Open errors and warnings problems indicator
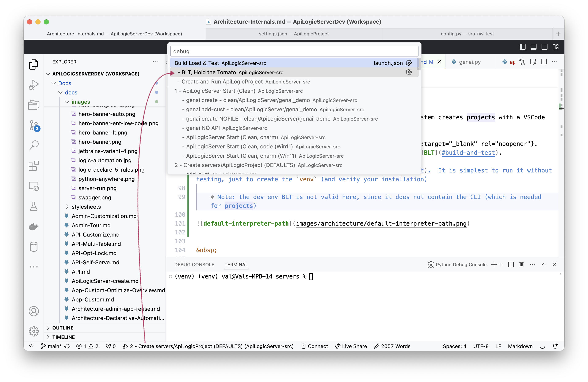The width and height of the screenshot is (588, 382). coord(87,346)
